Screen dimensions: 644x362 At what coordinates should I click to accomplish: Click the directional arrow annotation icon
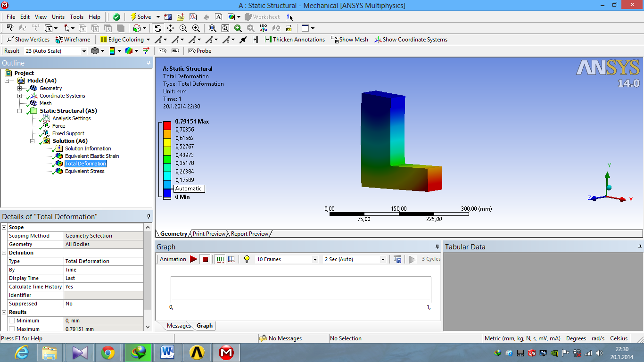click(x=243, y=40)
